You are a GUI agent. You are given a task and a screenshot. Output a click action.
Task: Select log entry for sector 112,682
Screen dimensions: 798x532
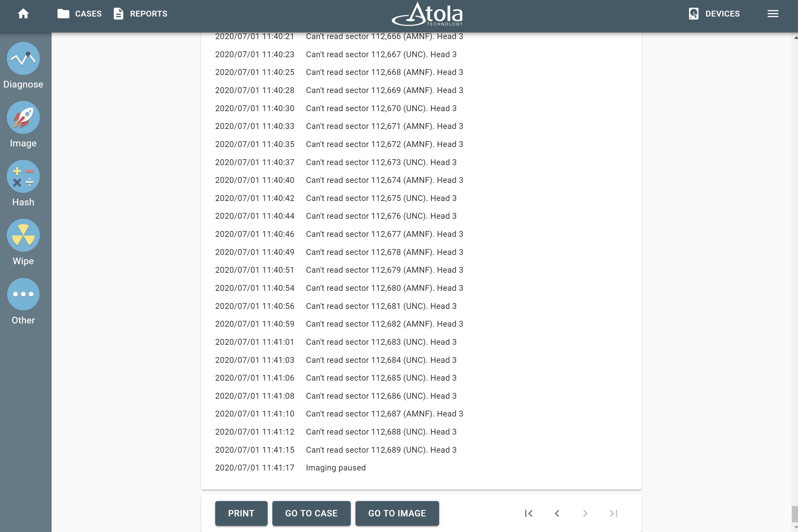point(339,324)
